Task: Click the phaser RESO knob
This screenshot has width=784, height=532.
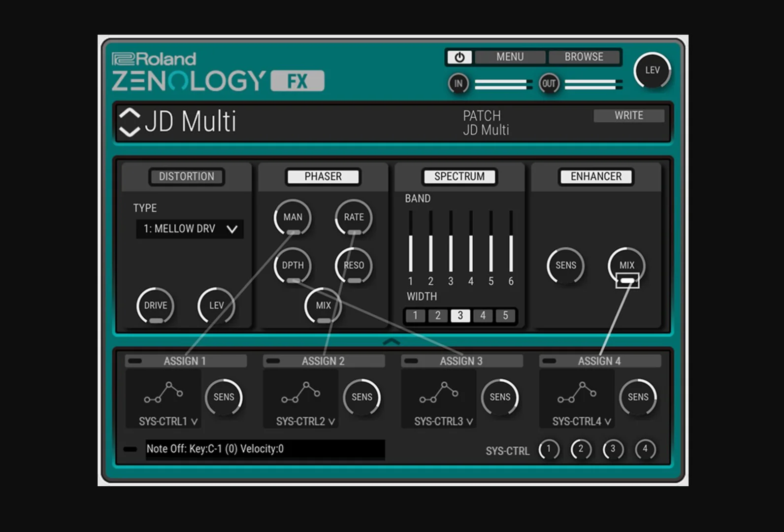Action: click(x=354, y=266)
